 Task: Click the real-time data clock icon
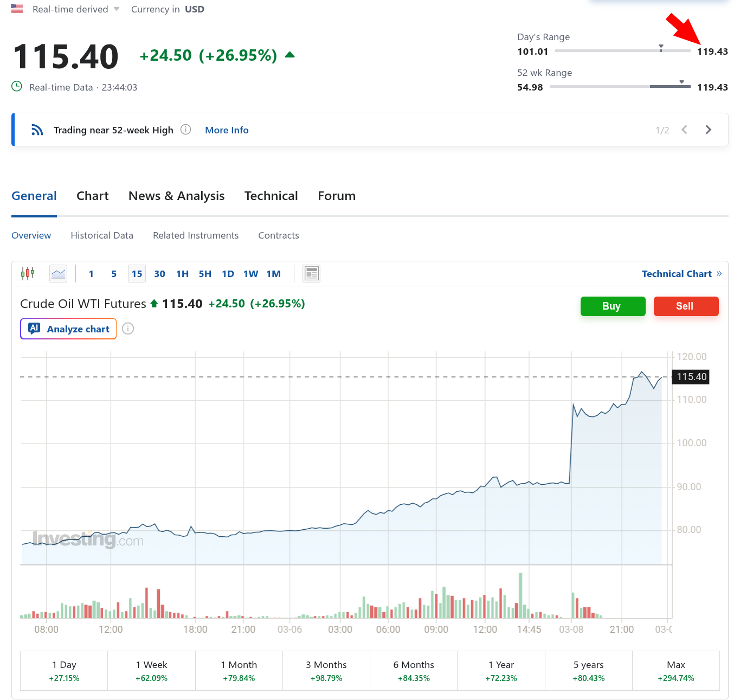point(17,86)
